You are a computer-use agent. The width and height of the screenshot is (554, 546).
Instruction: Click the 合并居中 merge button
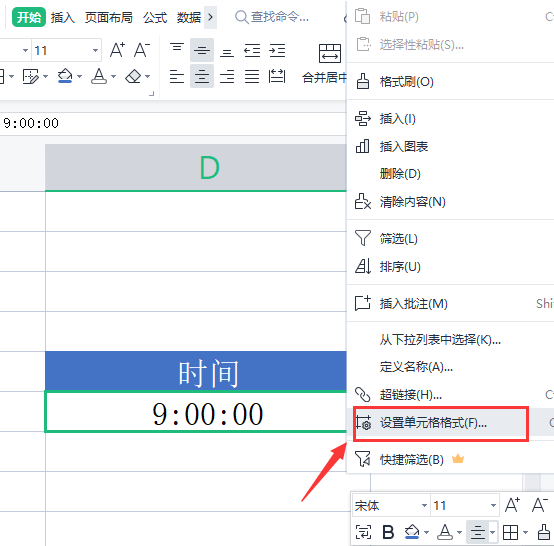pyautogui.click(x=324, y=64)
